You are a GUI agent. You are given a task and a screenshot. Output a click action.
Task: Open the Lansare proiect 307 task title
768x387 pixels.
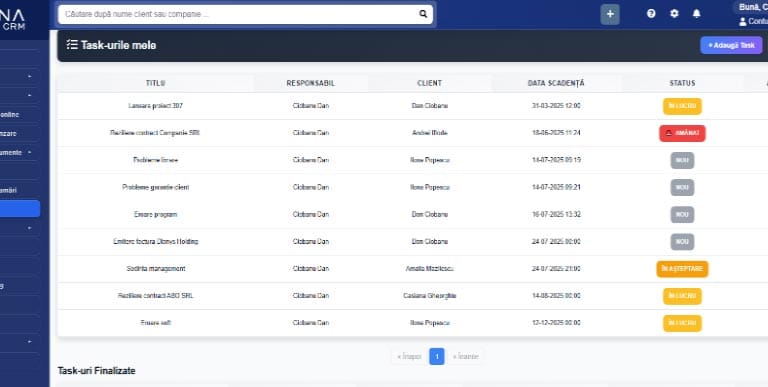click(156, 106)
